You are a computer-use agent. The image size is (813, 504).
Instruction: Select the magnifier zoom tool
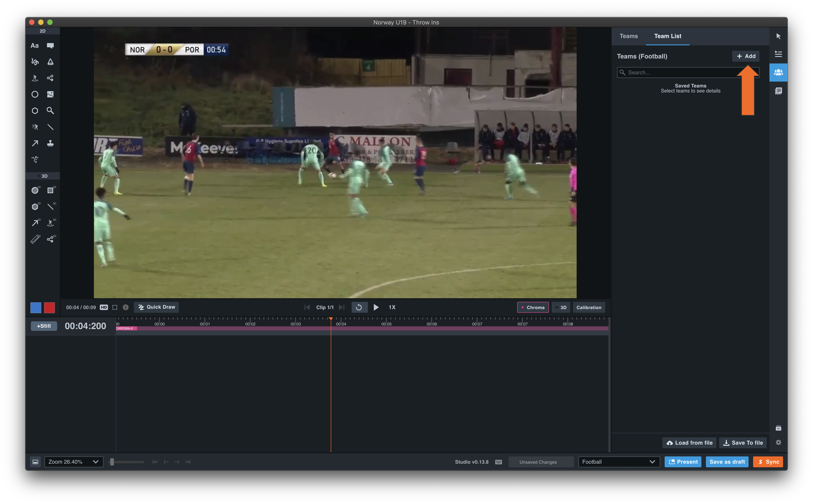point(50,110)
